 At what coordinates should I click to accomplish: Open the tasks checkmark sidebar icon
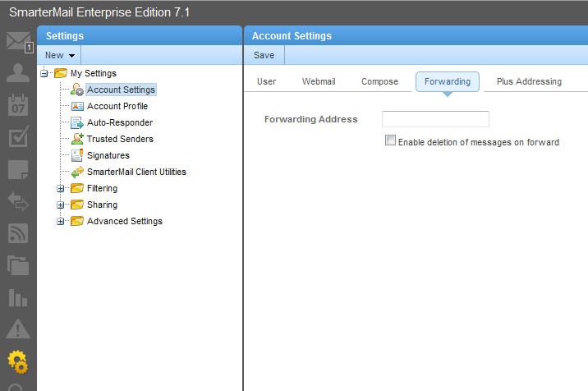18,137
